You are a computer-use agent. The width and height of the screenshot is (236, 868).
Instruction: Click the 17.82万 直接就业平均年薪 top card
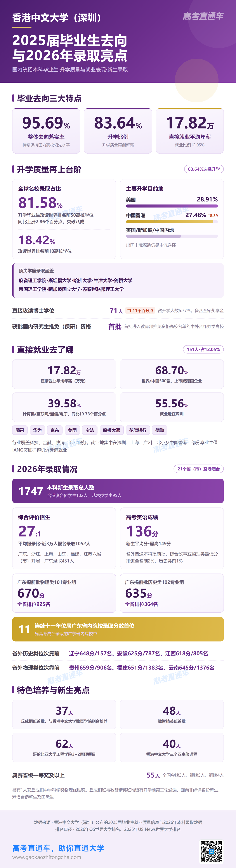(190, 131)
